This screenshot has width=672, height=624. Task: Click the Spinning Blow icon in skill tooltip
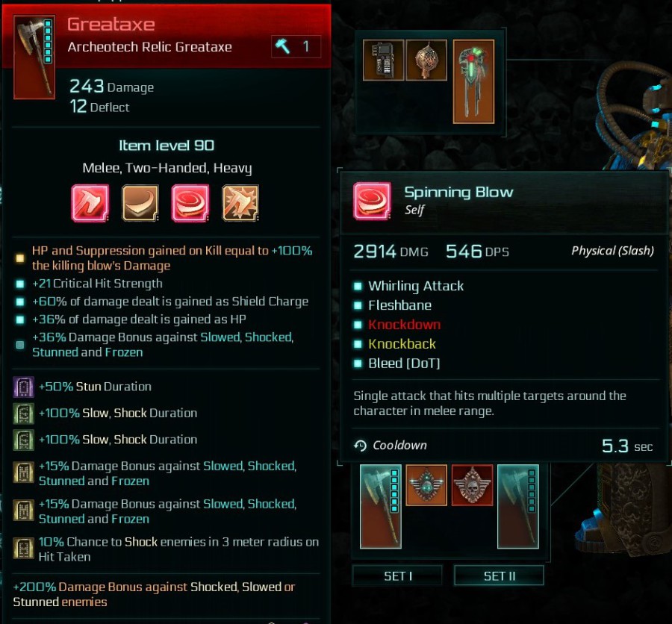pos(373,201)
